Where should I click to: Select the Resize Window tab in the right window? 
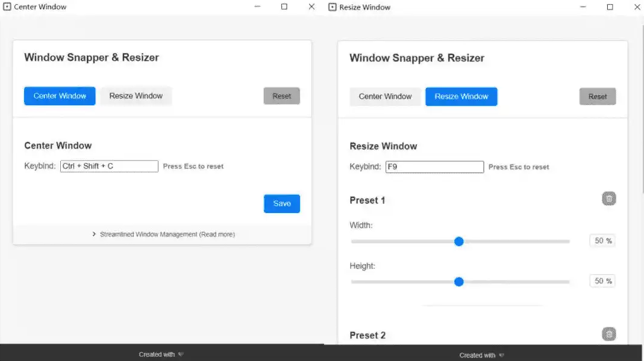coord(461,96)
